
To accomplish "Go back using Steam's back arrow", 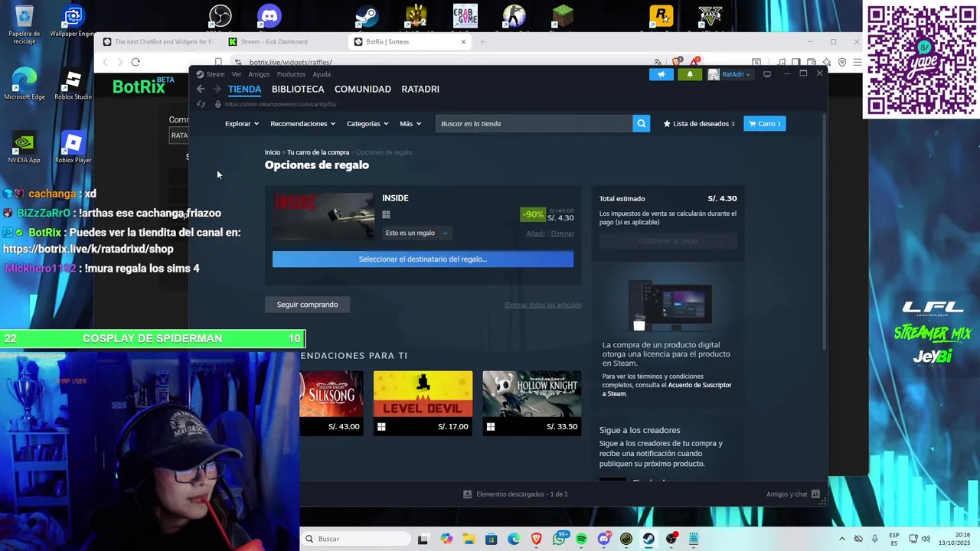I will tap(201, 90).
